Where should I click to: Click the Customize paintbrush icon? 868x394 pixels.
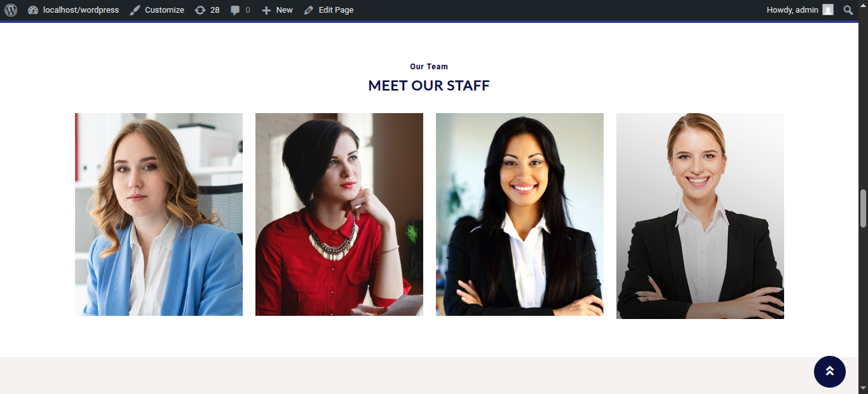[x=135, y=10]
